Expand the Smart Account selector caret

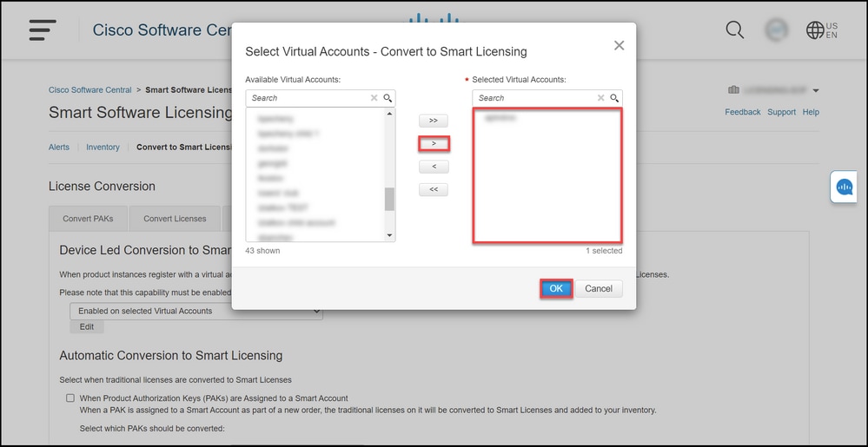click(x=816, y=91)
